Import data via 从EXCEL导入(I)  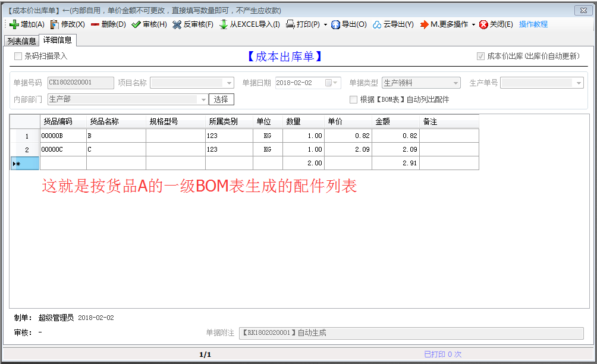pos(249,24)
